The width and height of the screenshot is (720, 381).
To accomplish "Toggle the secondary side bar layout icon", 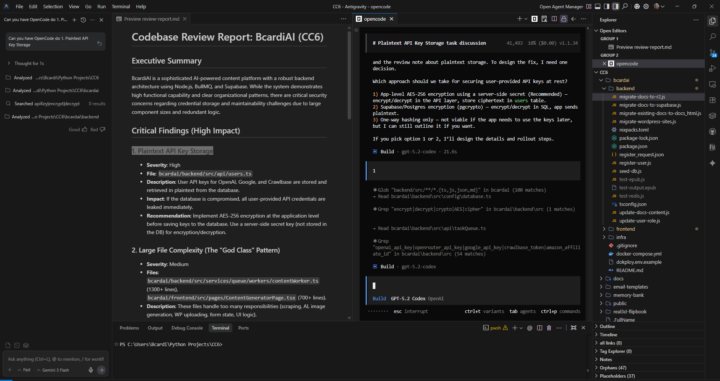I will coord(615,6).
